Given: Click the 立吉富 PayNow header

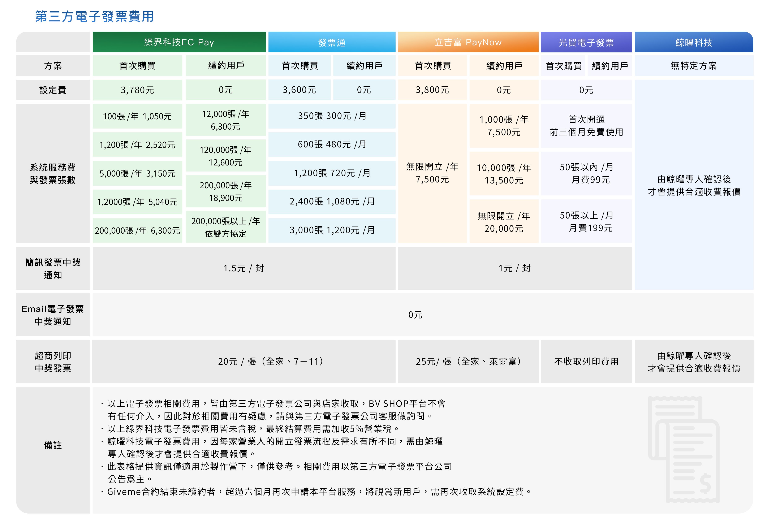Looking at the screenshot, I should pos(468,42).
